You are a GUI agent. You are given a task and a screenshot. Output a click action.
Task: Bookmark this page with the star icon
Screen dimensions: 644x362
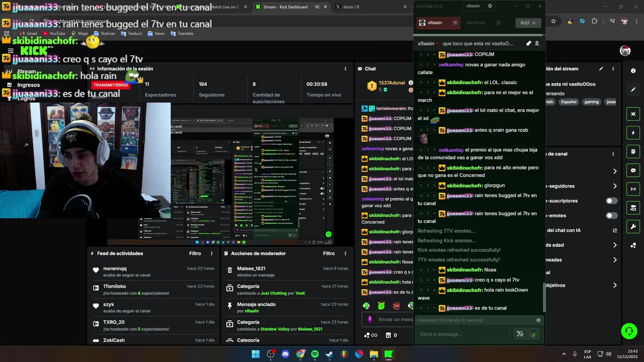[553, 21]
